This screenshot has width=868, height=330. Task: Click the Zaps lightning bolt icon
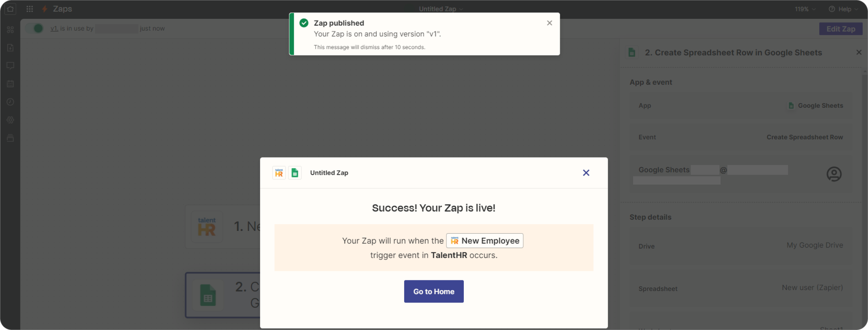point(45,9)
